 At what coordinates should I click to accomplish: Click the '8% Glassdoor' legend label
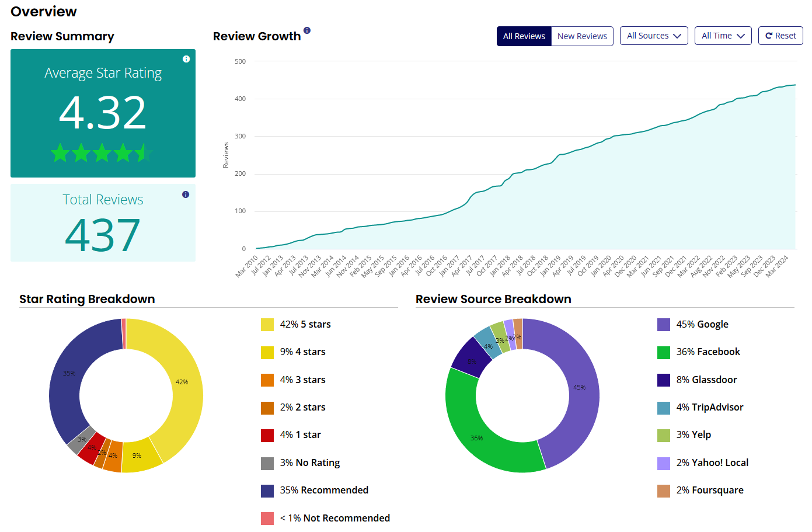coord(706,380)
